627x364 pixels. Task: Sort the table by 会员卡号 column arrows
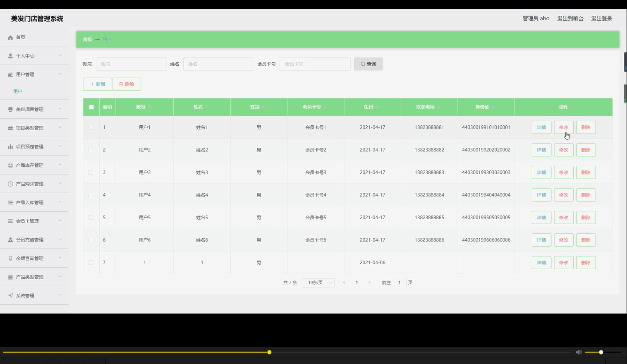pyautogui.click(x=325, y=107)
